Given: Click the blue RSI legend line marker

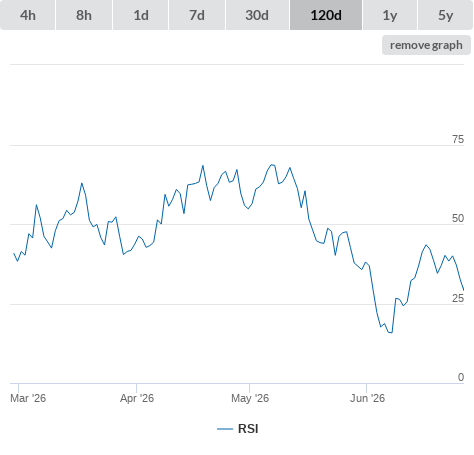Looking at the screenshot, I should coord(225,429).
